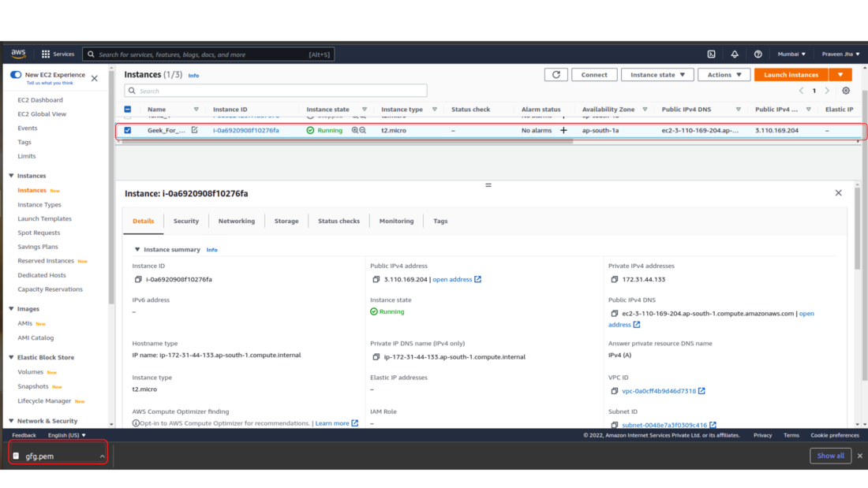
Task: Click the Connect button
Action: (594, 75)
